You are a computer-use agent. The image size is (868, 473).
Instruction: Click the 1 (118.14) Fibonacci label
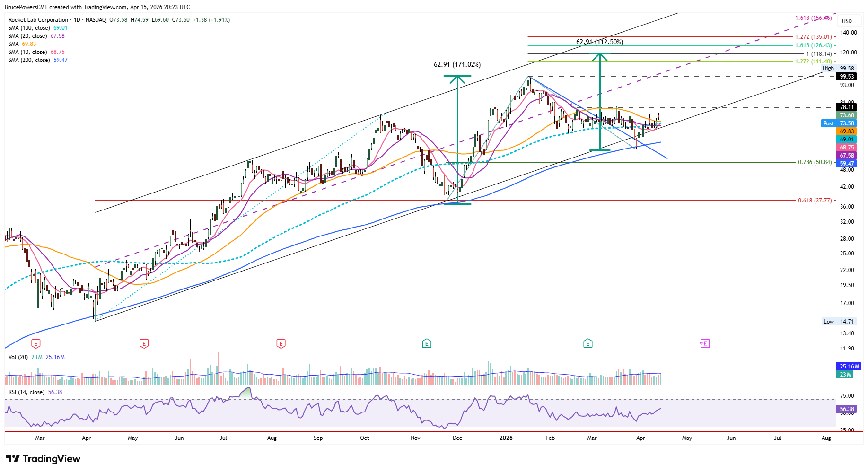(x=819, y=54)
